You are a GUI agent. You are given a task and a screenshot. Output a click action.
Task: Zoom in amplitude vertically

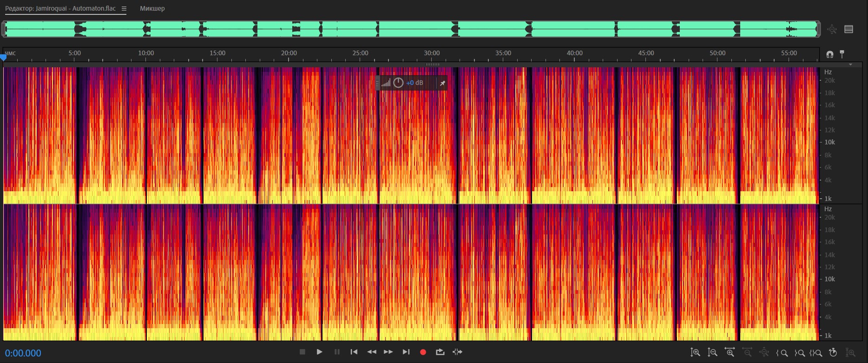(x=695, y=353)
